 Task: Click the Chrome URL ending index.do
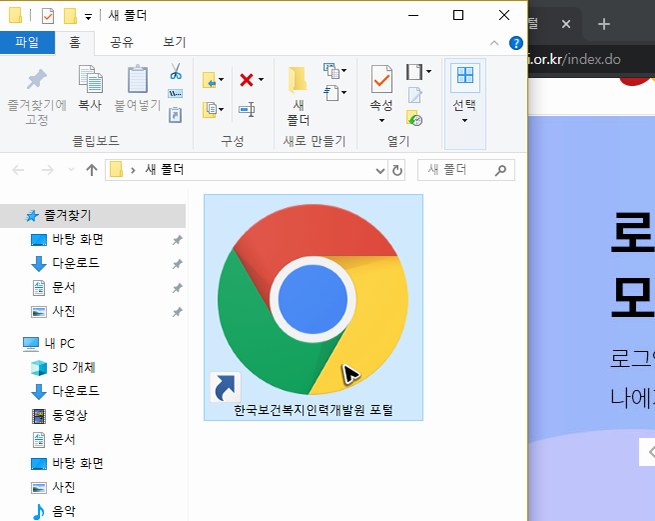coord(575,59)
